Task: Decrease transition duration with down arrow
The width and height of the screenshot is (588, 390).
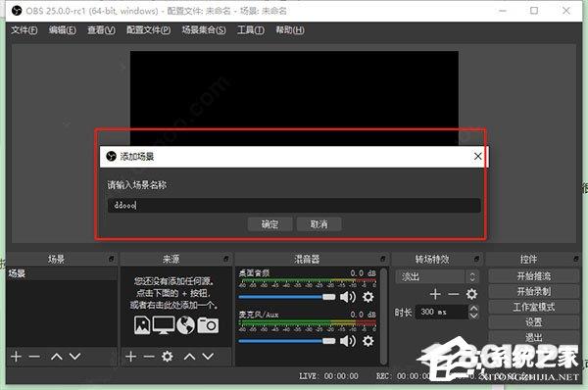Action: 474,316
